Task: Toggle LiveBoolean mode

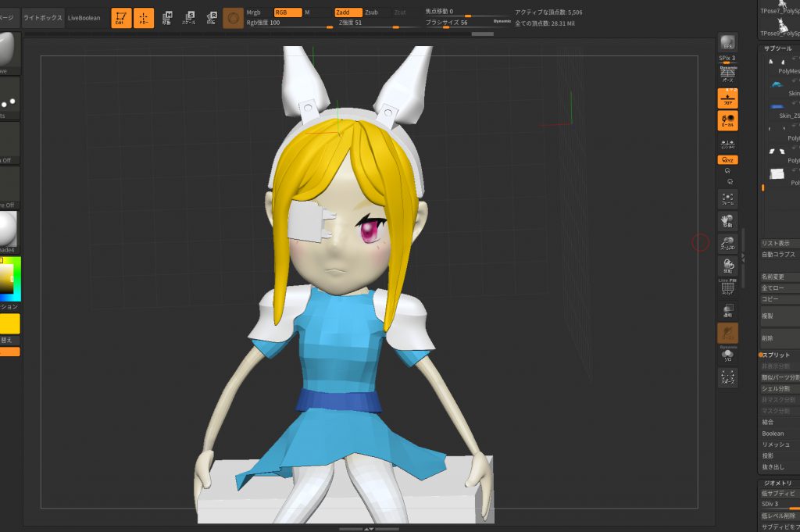Action: click(x=84, y=18)
